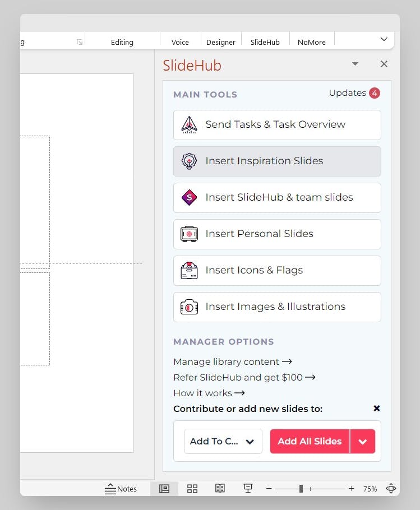Click Insert Icons & Flags button

pos(277,271)
